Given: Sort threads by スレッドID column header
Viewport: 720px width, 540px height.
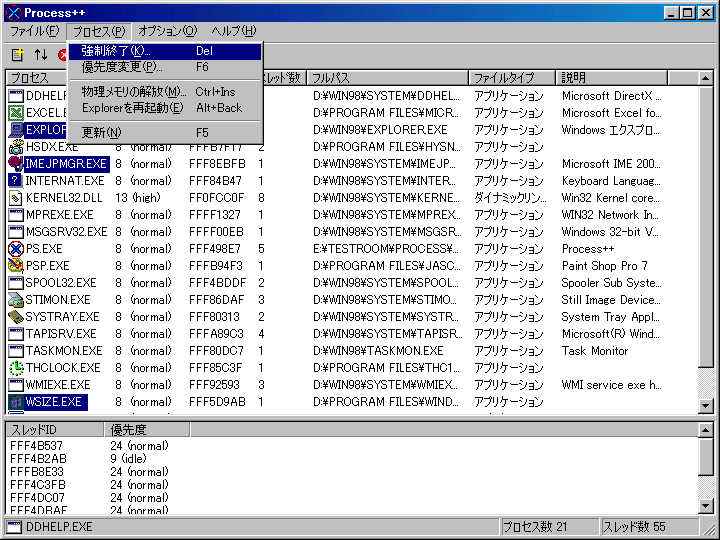Looking at the screenshot, I should click(55, 429).
